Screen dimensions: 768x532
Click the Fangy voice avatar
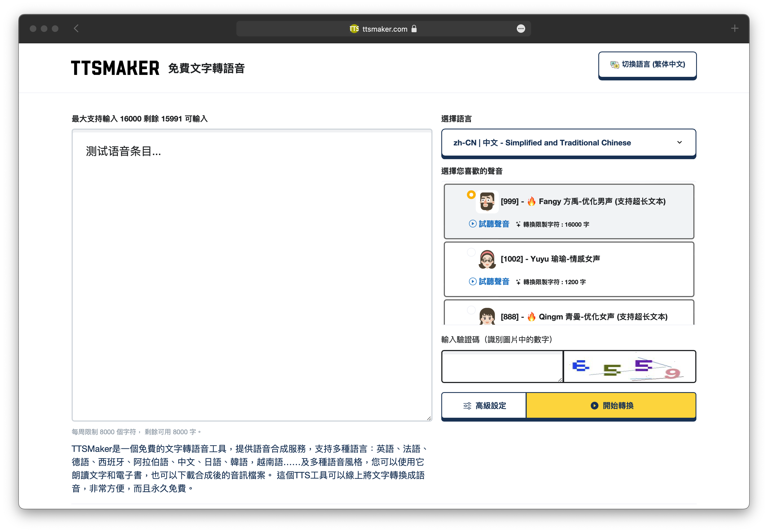point(487,202)
